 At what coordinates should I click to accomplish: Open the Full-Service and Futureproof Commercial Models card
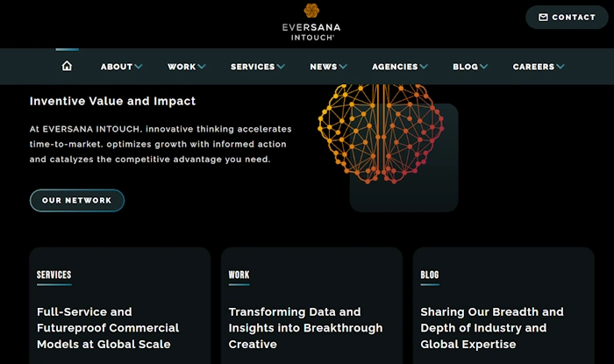[x=120, y=306]
